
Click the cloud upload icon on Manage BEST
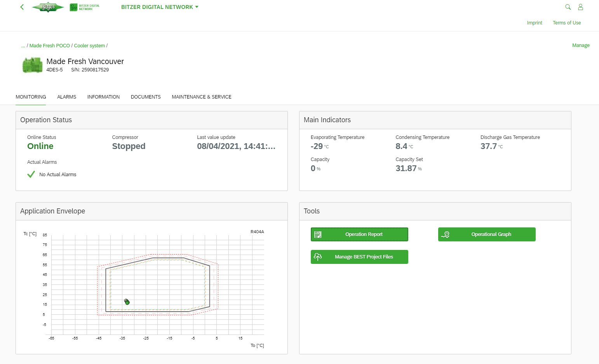318,257
